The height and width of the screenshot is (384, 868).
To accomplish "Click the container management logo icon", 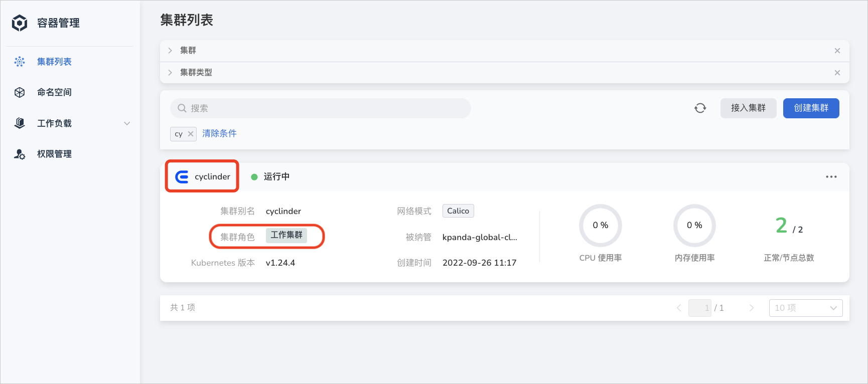I will 20,23.
